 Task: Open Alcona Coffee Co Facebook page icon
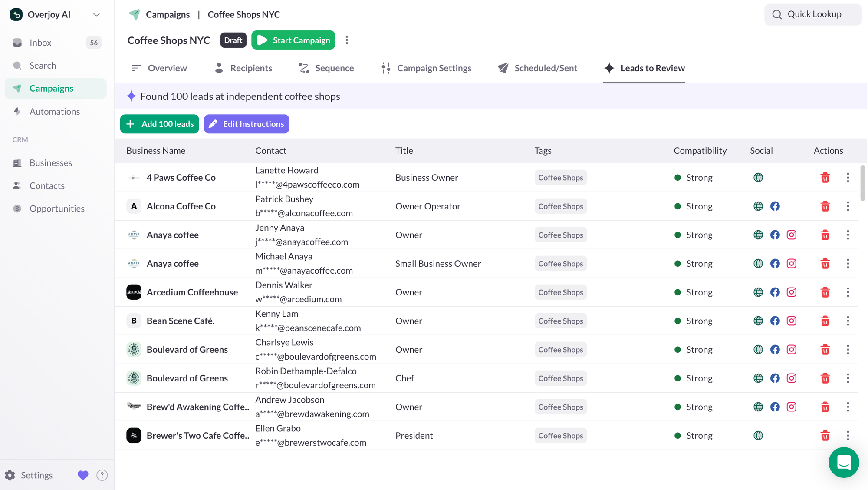coord(775,206)
